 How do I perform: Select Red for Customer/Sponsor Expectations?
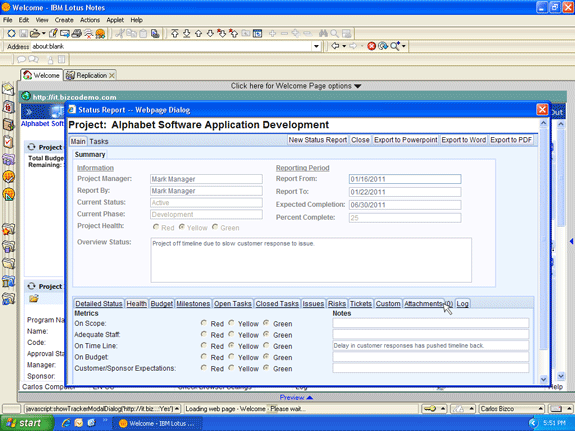[x=204, y=368]
